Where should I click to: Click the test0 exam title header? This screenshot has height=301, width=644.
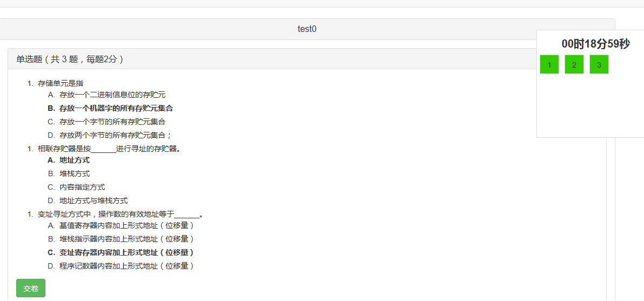pos(307,29)
